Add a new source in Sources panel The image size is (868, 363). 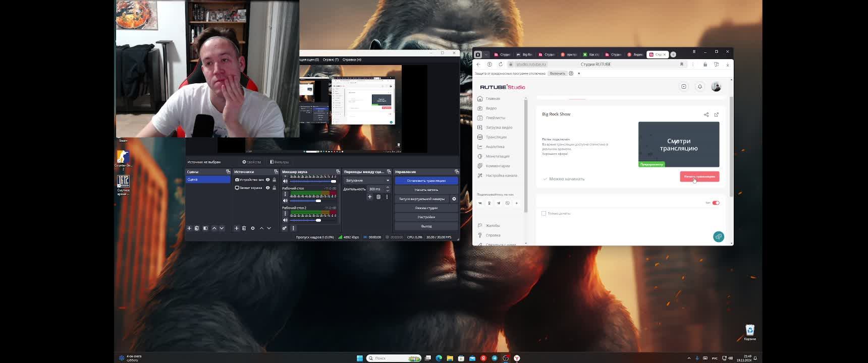click(x=236, y=228)
